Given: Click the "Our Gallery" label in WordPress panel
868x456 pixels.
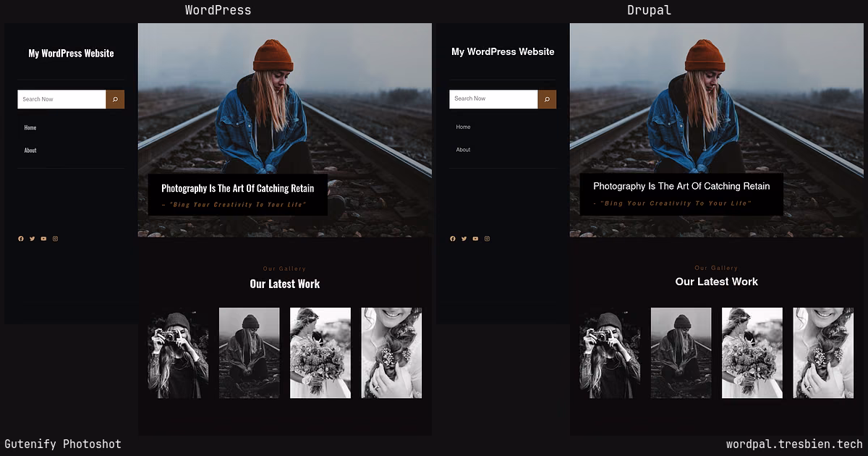Looking at the screenshot, I should coord(284,269).
